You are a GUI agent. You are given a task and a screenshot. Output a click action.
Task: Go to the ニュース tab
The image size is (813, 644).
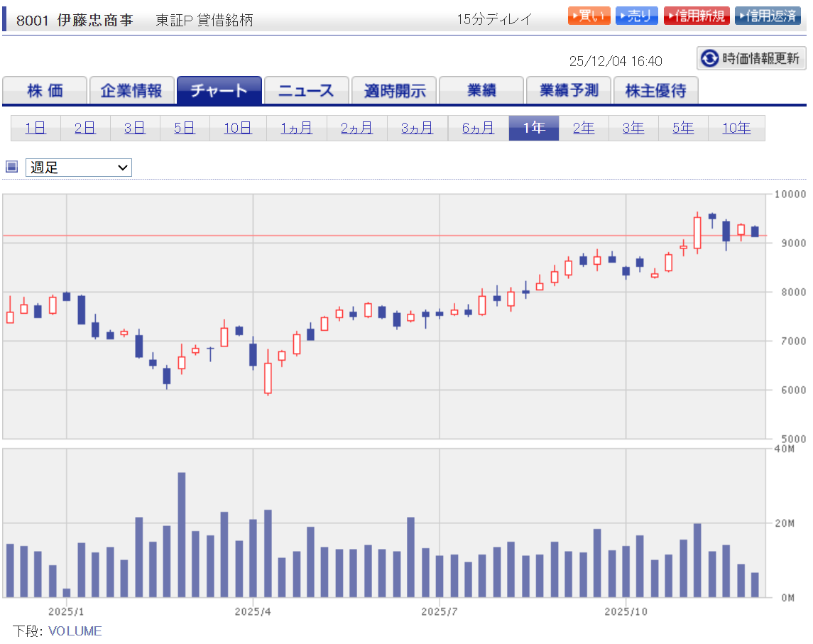click(305, 91)
